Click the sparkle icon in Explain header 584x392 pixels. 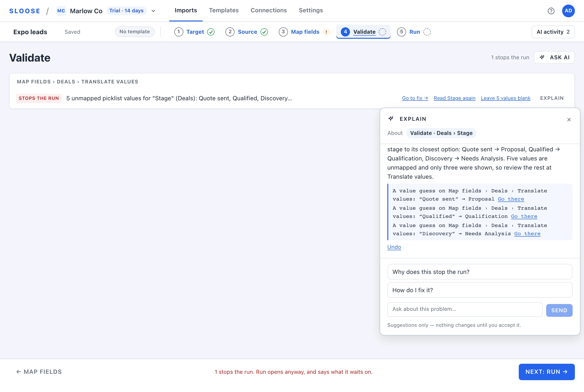pyautogui.click(x=391, y=119)
